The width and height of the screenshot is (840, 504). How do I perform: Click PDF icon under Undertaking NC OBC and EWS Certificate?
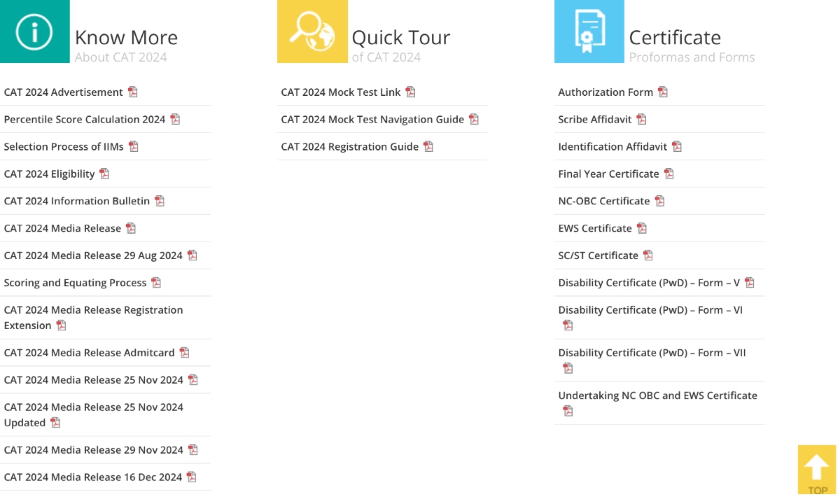pos(568,411)
